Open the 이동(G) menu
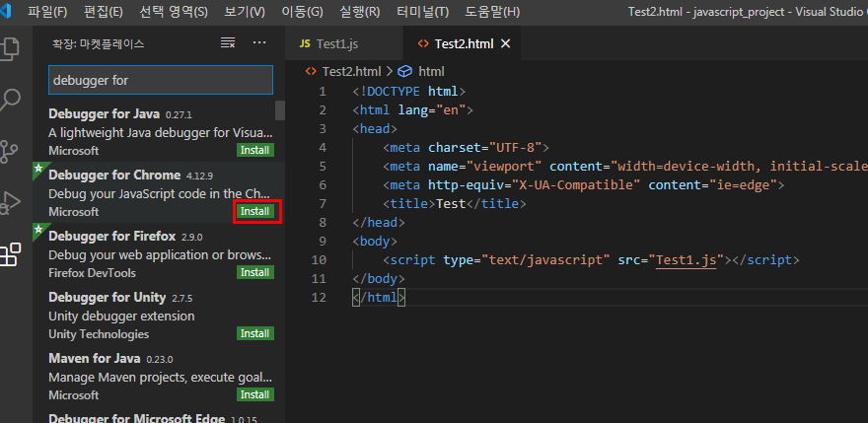 coord(302,12)
